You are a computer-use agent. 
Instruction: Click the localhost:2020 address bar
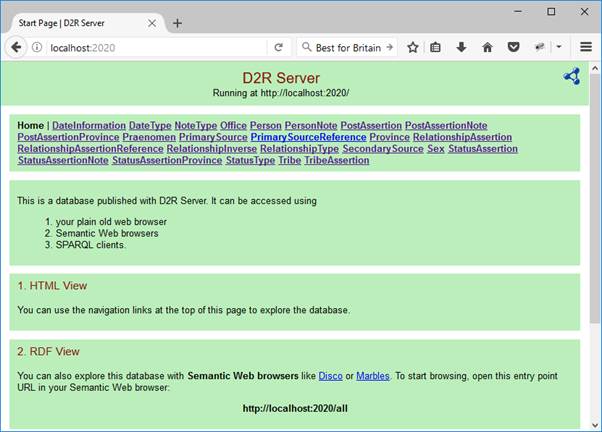[x=150, y=47]
